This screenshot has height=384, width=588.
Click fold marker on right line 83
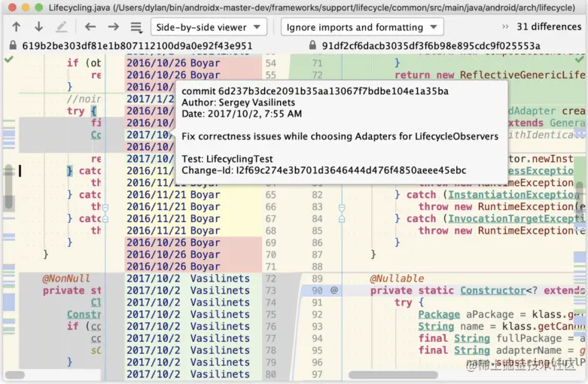click(342, 207)
